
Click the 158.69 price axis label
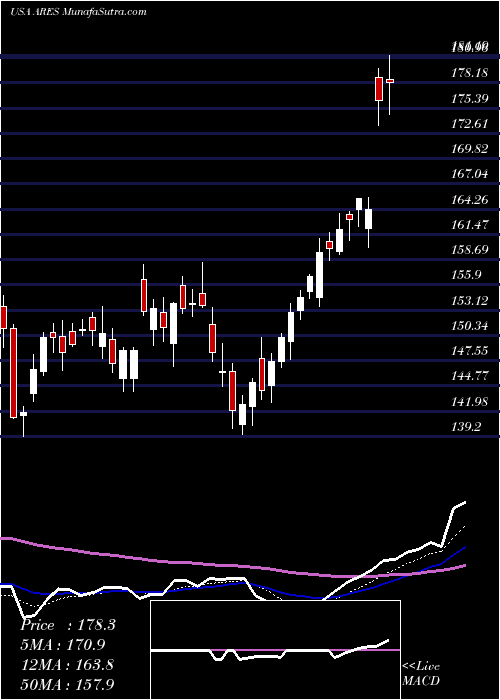470,250
